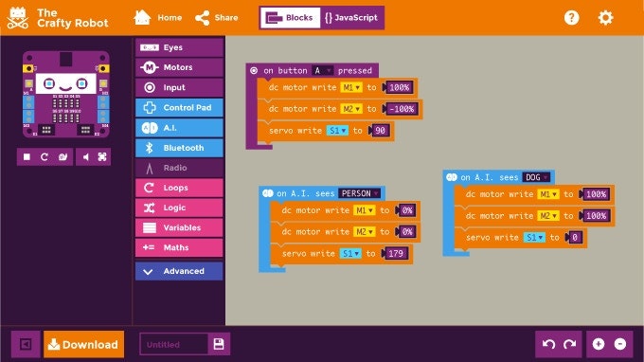Open the Input block category
This screenshot has width=644, height=362.
[179, 87]
